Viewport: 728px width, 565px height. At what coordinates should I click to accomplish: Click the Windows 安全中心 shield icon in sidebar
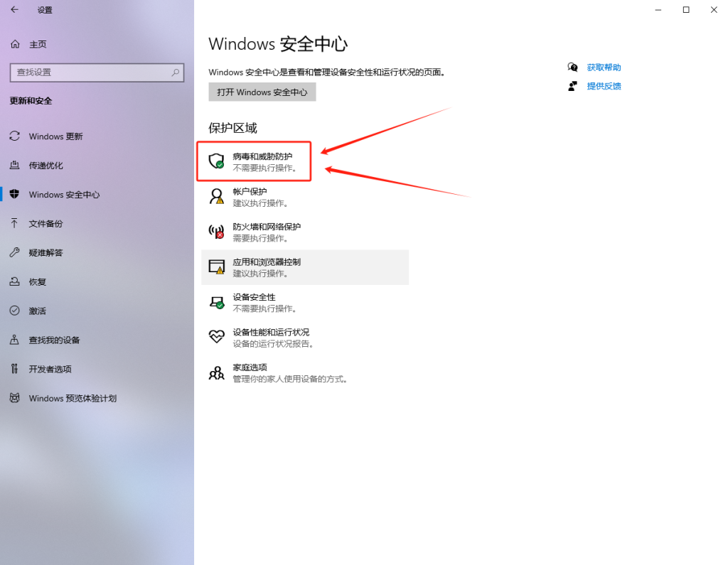click(15, 194)
